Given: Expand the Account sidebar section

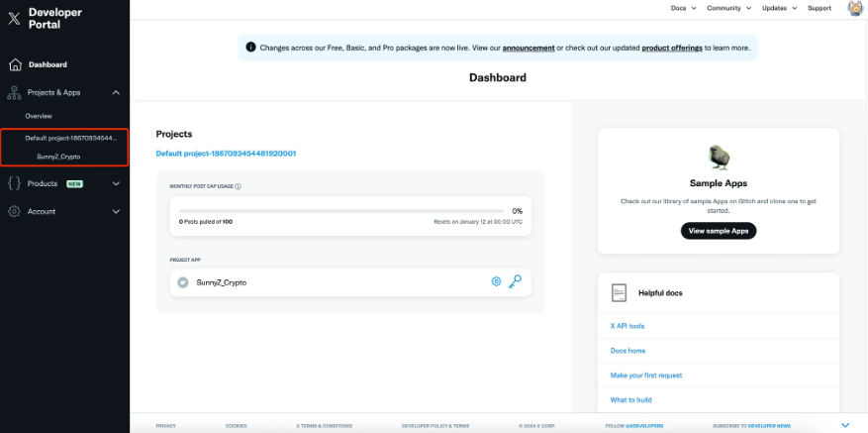Looking at the screenshot, I should tap(116, 211).
